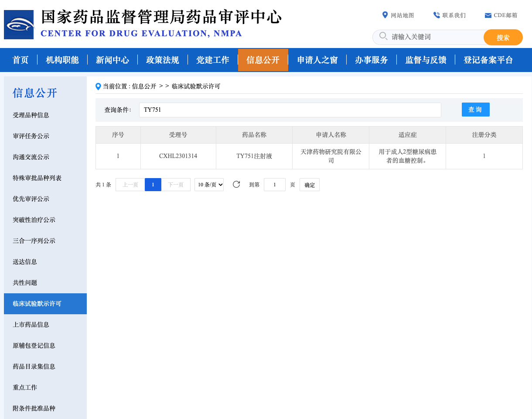Open the 10 条/页 page size dropdown
This screenshot has width=532, height=419.
(x=209, y=185)
